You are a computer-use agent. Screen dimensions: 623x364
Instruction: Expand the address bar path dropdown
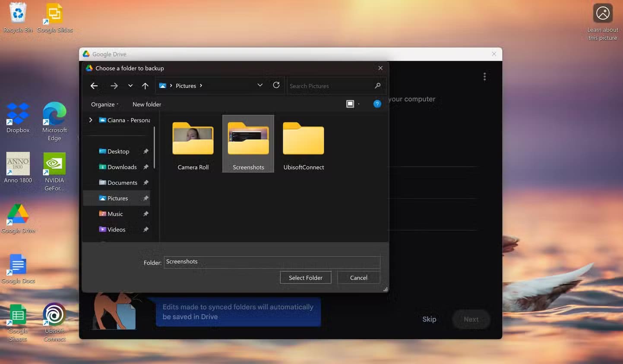(x=260, y=85)
